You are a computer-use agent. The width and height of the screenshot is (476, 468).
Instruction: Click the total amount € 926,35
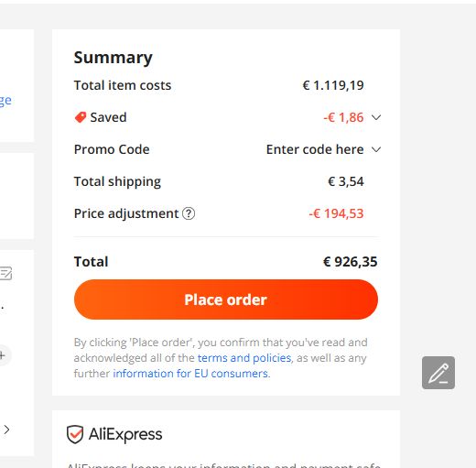click(351, 262)
